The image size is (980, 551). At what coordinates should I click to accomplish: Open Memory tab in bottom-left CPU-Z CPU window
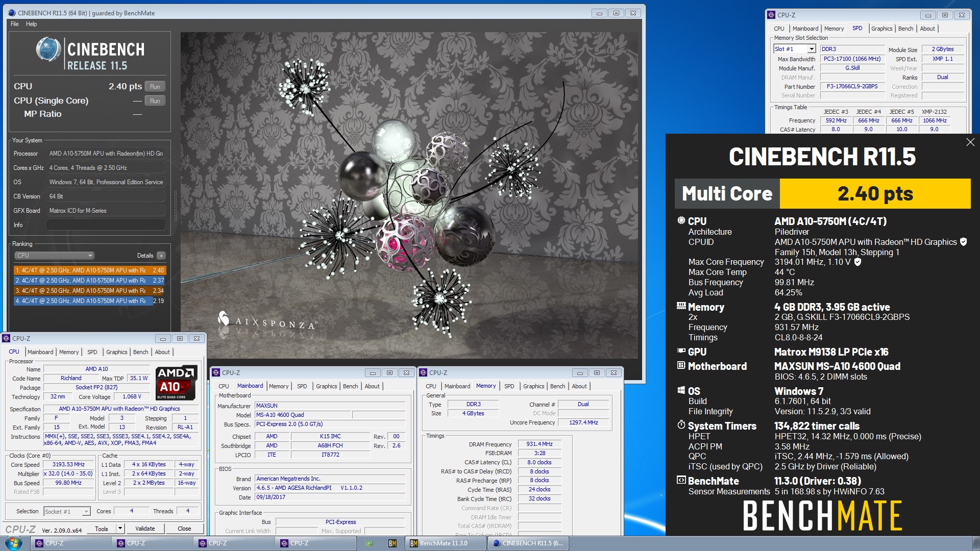click(x=69, y=352)
